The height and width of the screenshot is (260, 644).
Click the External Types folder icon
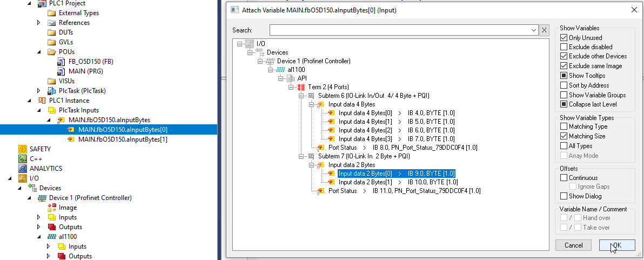[x=51, y=13]
